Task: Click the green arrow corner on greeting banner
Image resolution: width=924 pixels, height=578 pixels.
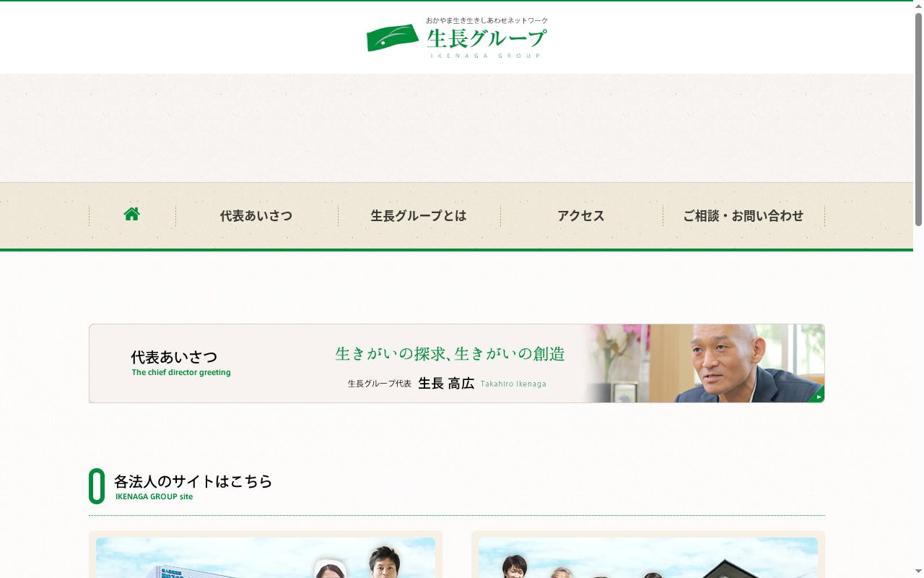Action: (x=816, y=395)
